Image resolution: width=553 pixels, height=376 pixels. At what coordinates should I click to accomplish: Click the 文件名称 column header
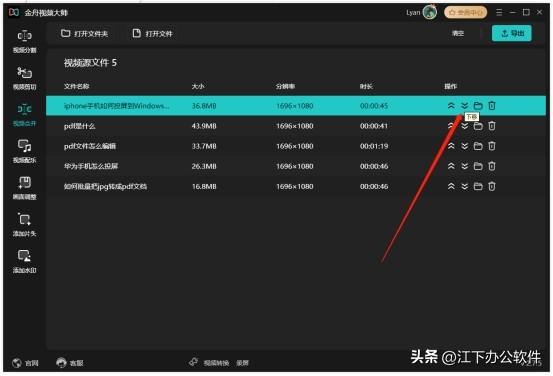tap(76, 86)
